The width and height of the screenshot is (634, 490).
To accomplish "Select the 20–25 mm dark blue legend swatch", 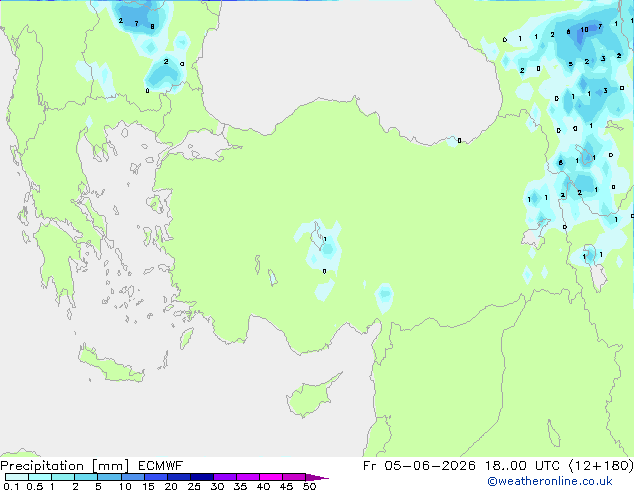I will pyautogui.click(x=179, y=477).
